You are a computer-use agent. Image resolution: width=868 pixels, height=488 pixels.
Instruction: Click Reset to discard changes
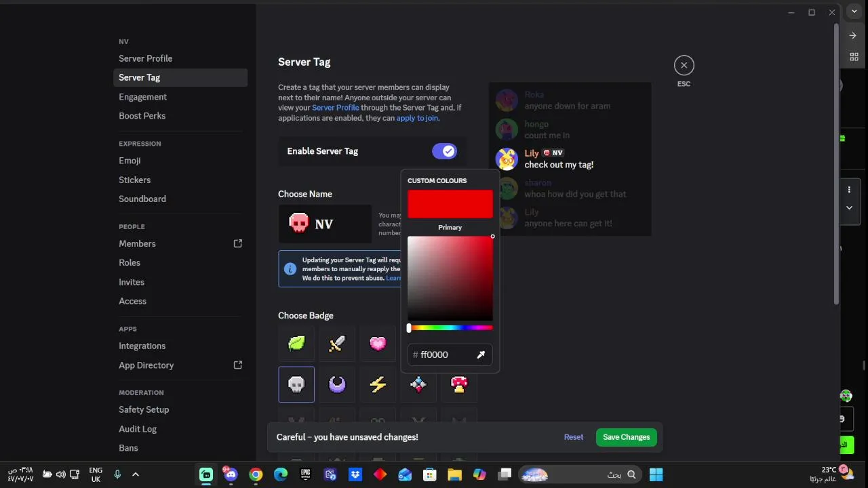pos(574,437)
